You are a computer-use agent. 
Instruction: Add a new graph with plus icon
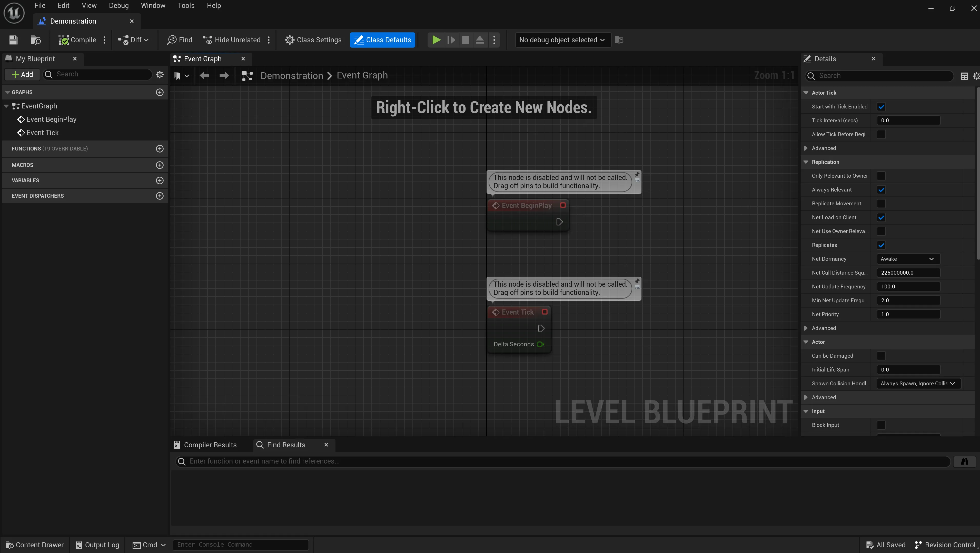click(160, 92)
